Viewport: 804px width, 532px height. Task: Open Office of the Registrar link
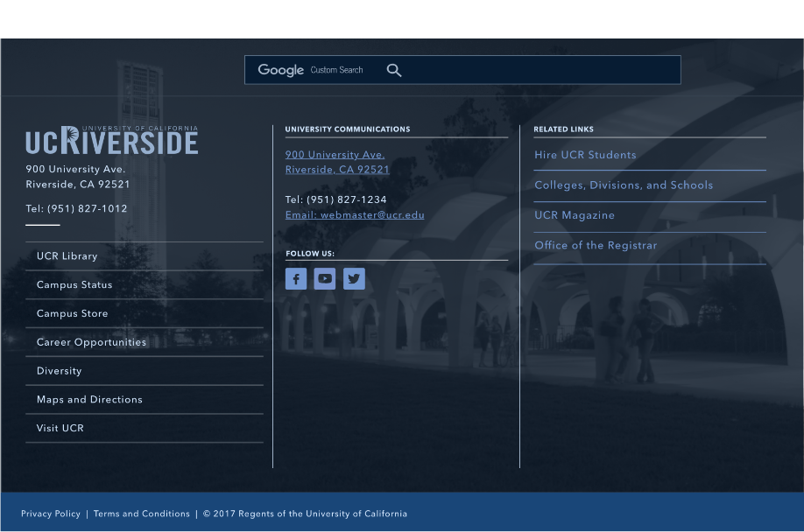point(596,245)
